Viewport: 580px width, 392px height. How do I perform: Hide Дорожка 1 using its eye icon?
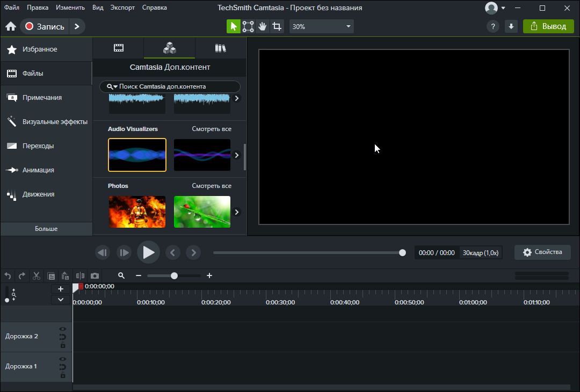[x=62, y=359]
